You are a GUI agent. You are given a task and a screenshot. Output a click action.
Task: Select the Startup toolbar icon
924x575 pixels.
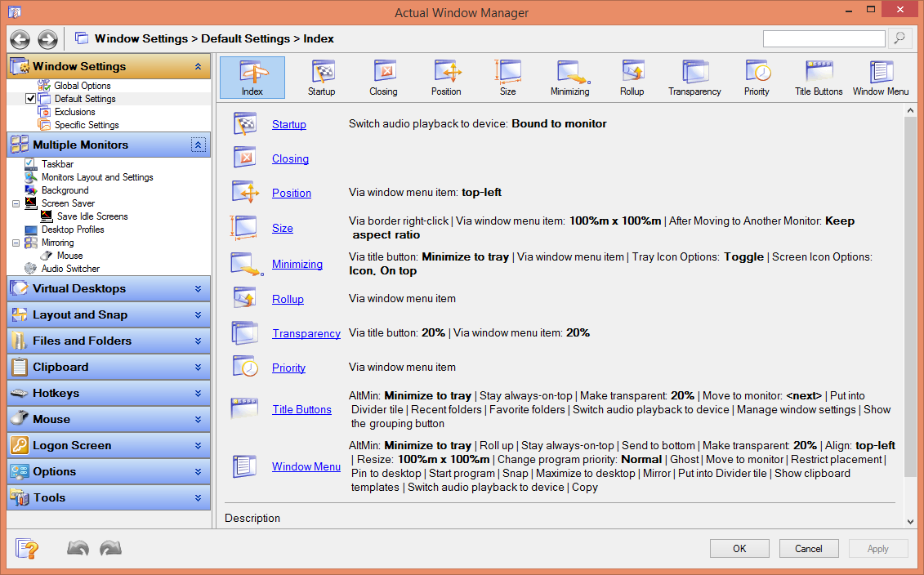pos(321,78)
